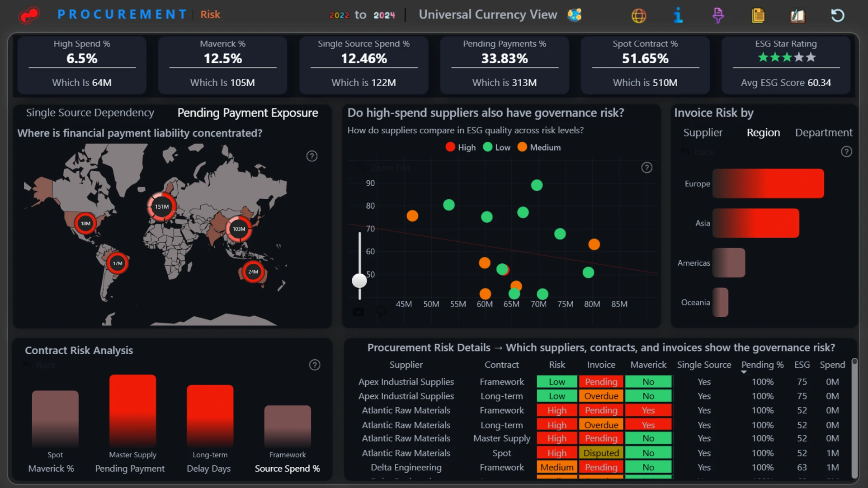Sort table by Supplier column header

click(406, 365)
